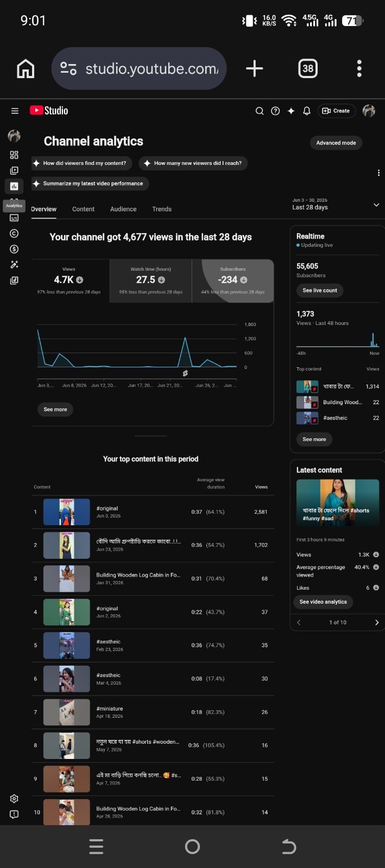Screen dimensions: 385x868
Task: Open Content from the sidebar icons
Action: pyautogui.click(x=14, y=170)
